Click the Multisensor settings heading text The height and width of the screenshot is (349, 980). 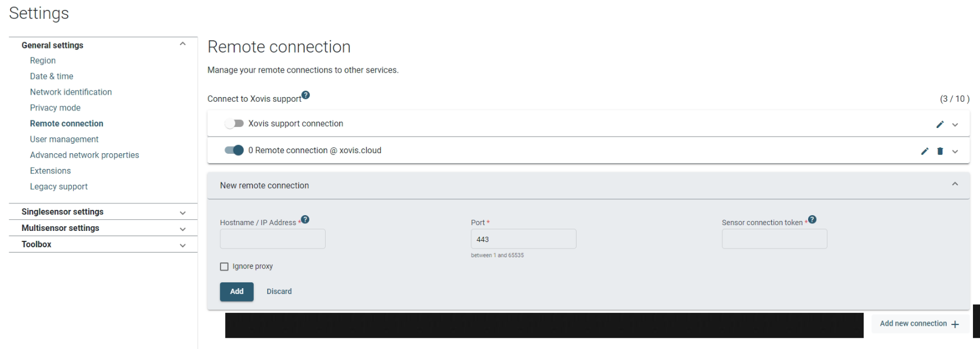(60, 228)
